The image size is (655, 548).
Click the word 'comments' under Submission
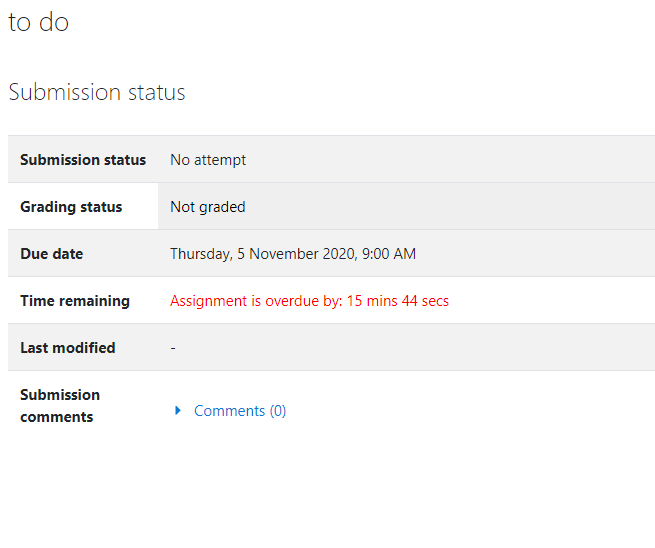(x=57, y=417)
